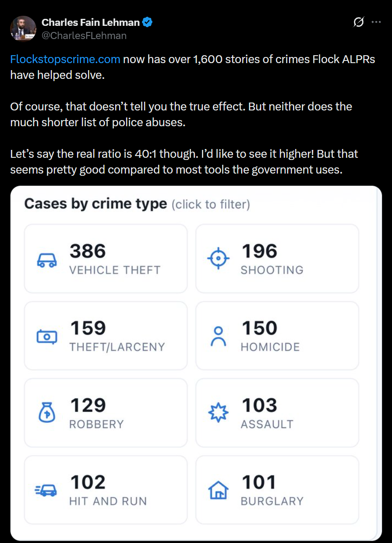Select the 101 Burglary card
This screenshot has width=392, height=543.
[277, 490]
